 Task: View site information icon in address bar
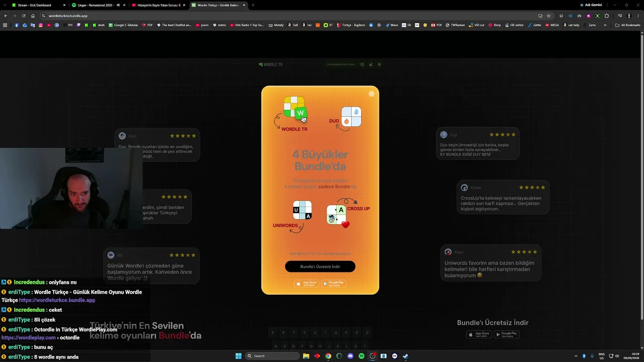[x=44, y=16]
